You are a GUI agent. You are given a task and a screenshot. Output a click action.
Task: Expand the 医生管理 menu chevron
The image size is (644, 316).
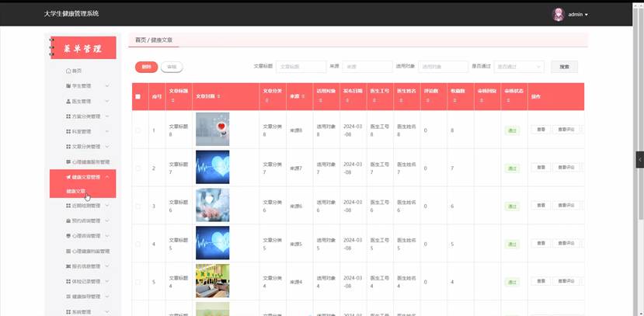pyautogui.click(x=106, y=102)
